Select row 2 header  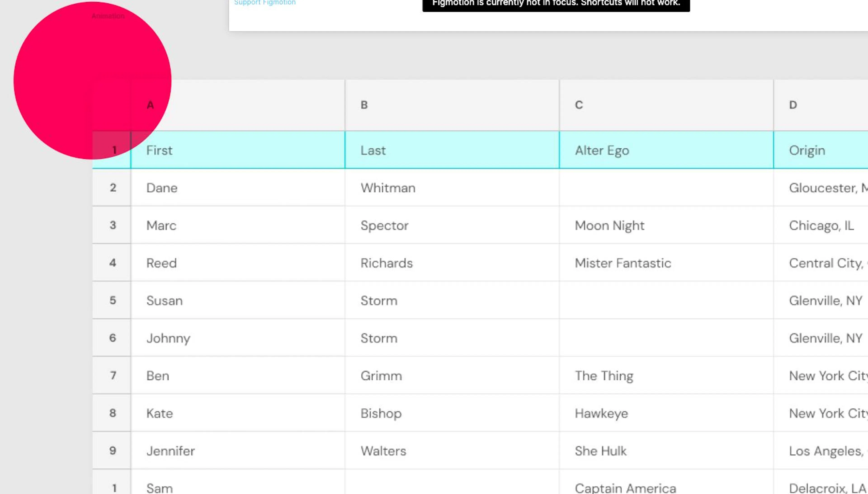click(112, 188)
